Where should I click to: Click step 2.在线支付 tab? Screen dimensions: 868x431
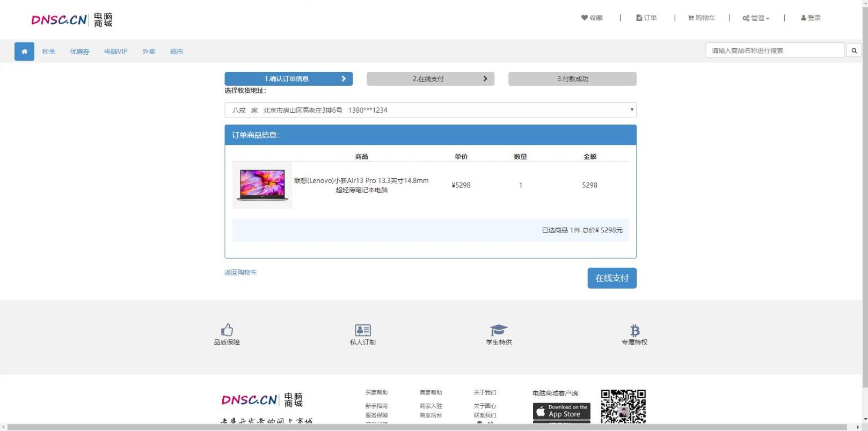coord(431,79)
